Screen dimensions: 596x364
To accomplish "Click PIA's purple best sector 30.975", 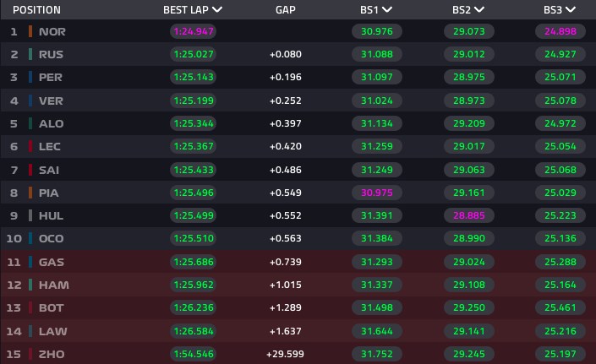I will click(377, 193).
